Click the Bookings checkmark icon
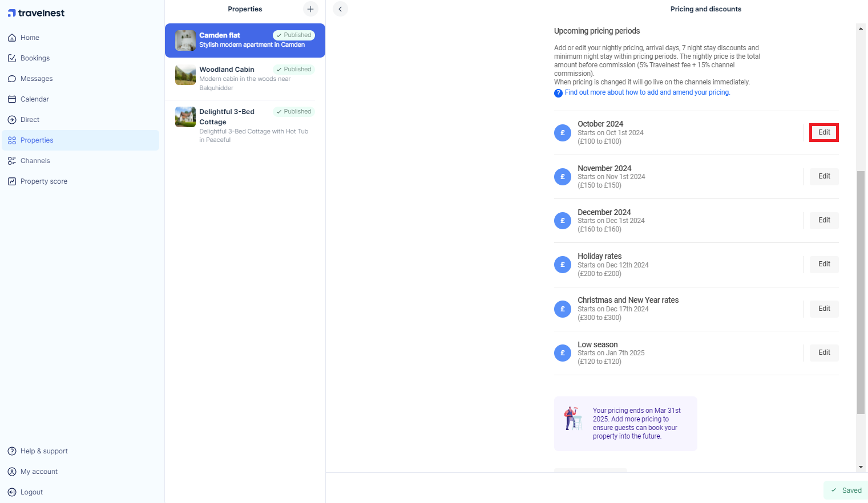 pyautogui.click(x=12, y=58)
